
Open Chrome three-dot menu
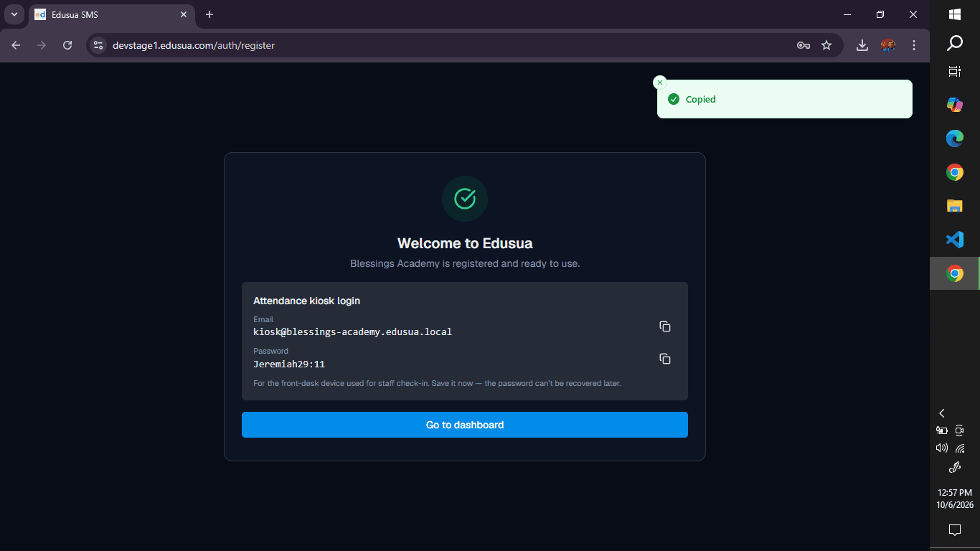914,45
